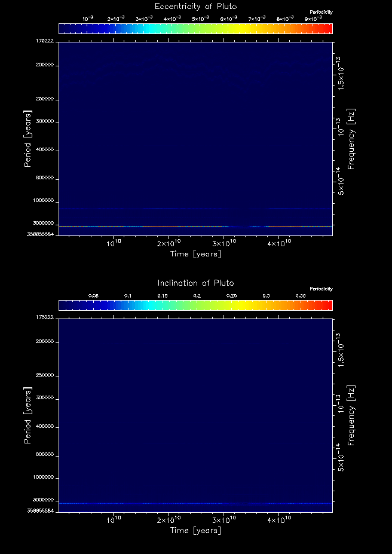Click the bright horizontal line in eccentricity spectrogram

point(195,227)
